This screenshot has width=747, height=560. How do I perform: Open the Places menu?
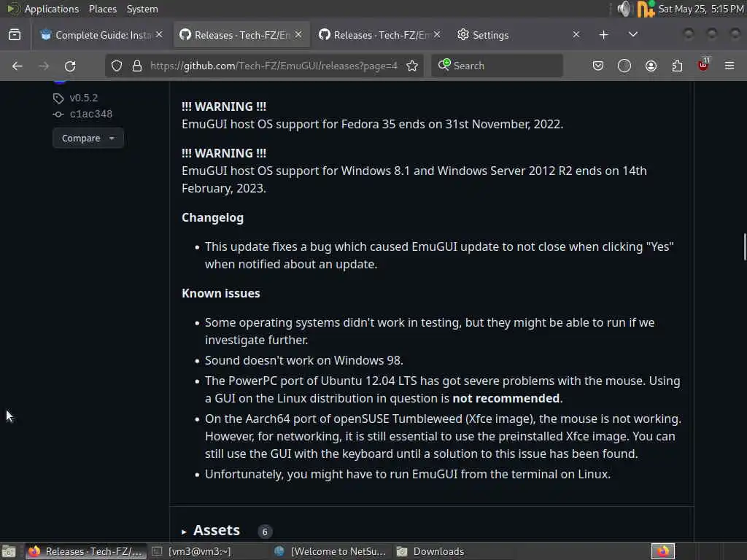102,9
